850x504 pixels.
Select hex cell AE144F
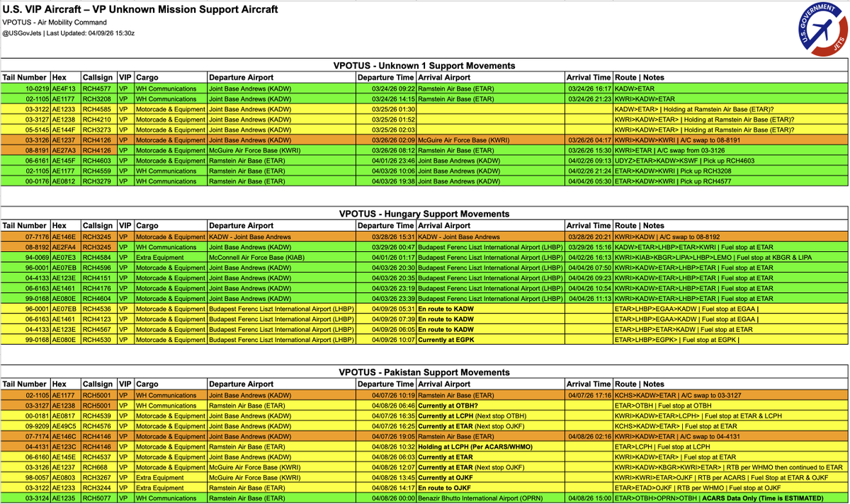point(65,130)
